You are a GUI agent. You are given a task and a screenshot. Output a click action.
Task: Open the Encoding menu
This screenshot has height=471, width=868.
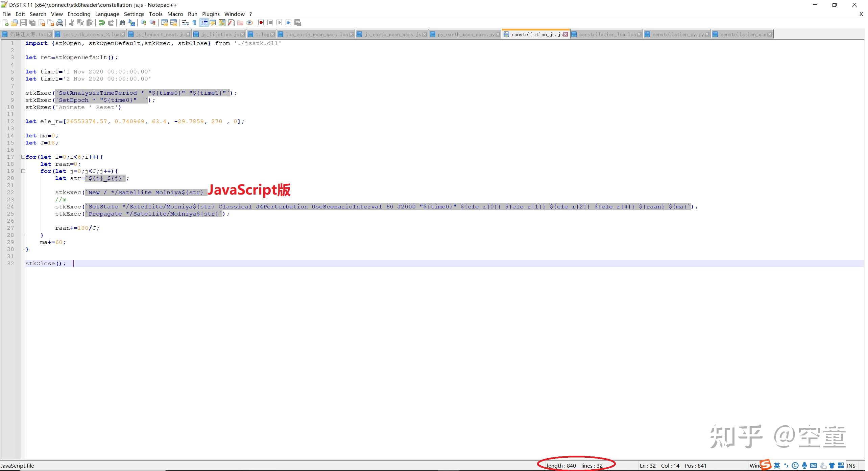[79, 14]
